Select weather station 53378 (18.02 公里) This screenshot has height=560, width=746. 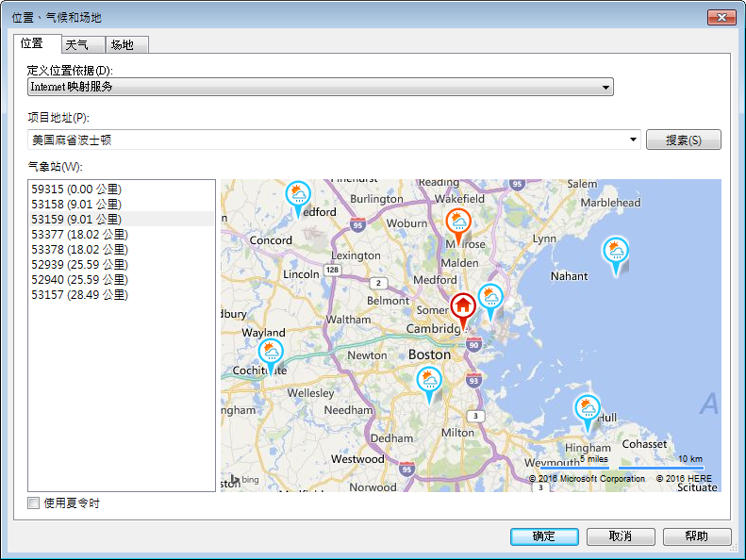pos(122,249)
